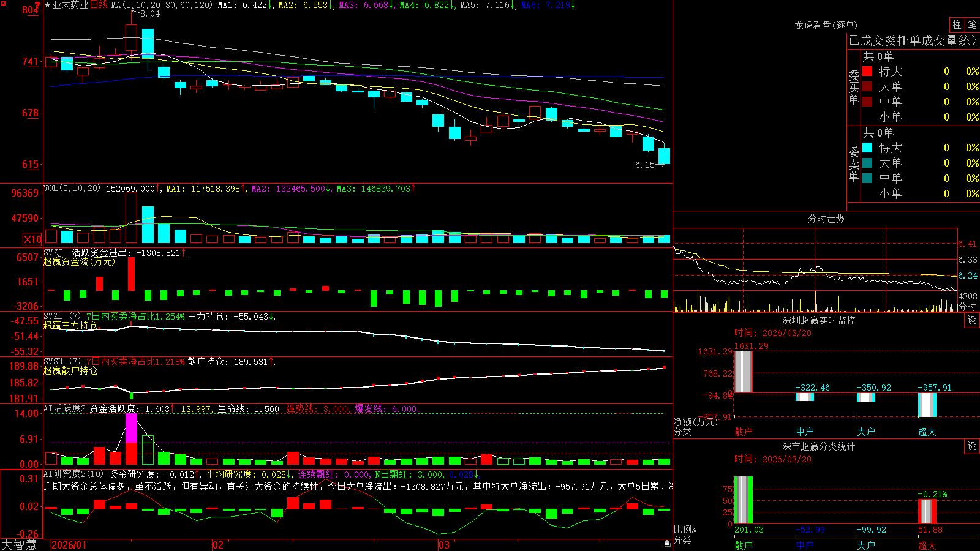Click the dark red 大单 buy-order legend square
980x551 pixels.
tap(867, 86)
